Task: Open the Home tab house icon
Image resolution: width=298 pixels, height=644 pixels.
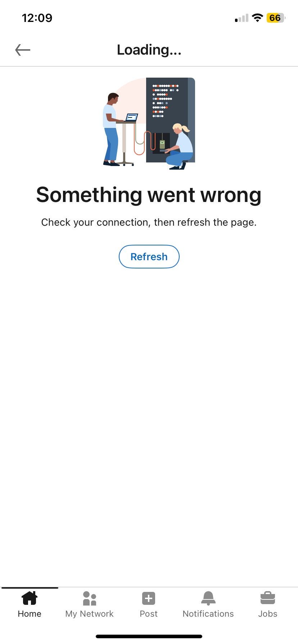Action: (x=30, y=598)
